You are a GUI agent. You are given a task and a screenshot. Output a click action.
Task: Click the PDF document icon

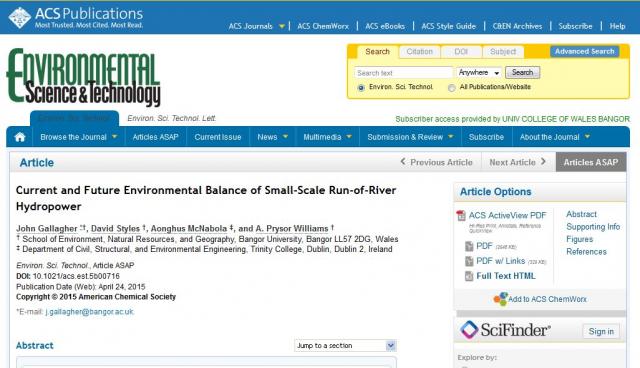coord(469,246)
